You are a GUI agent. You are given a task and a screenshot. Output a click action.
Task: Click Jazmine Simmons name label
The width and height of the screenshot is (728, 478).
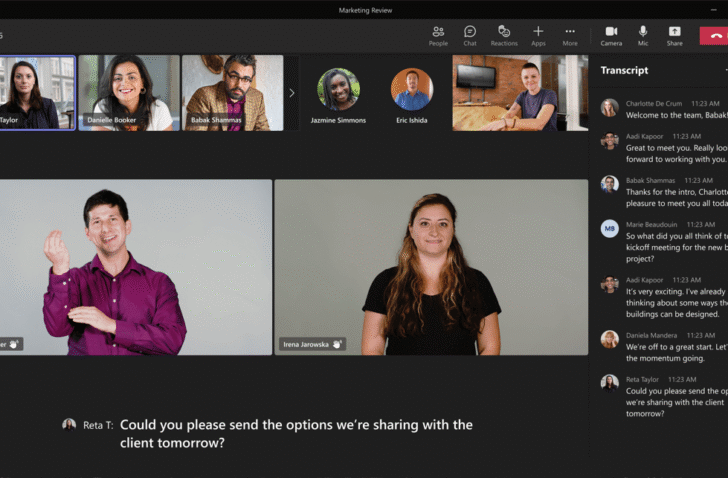tap(338, 120)
